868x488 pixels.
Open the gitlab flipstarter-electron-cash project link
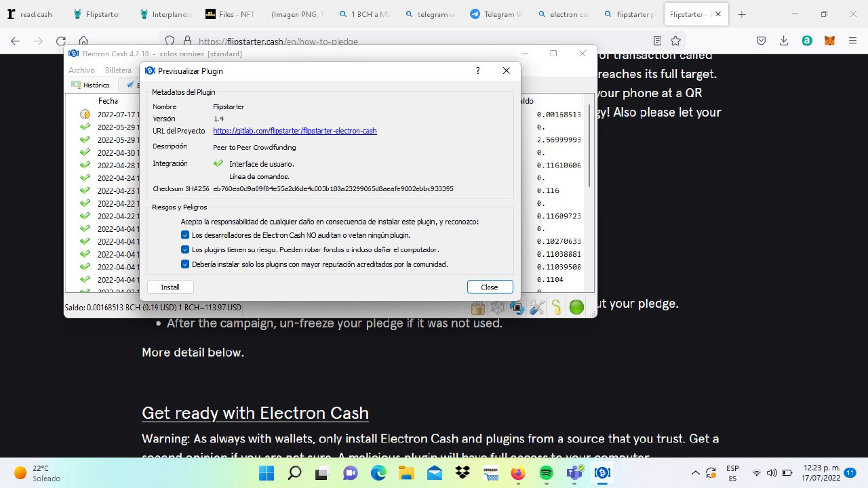click(295, 131)
